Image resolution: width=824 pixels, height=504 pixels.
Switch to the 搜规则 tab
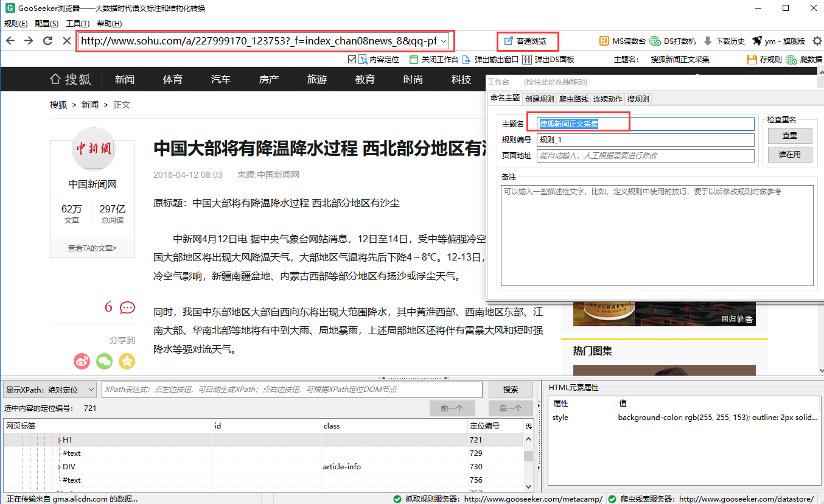(x=638, y=99)
